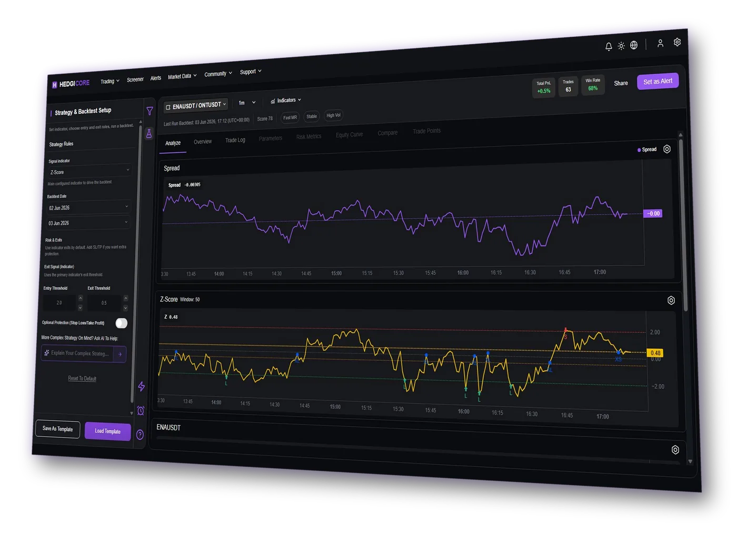Click the Share button
The height and width of the screenshot is (554, 756).
[621, 83]
